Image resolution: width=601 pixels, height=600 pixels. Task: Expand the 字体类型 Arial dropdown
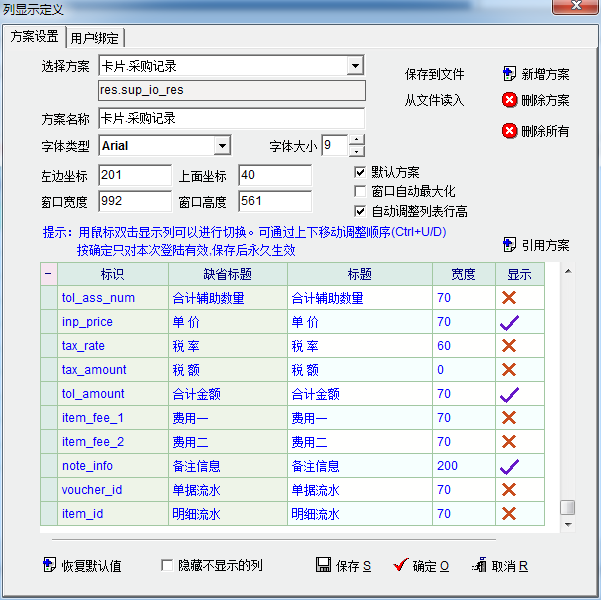tap(222, 146)
